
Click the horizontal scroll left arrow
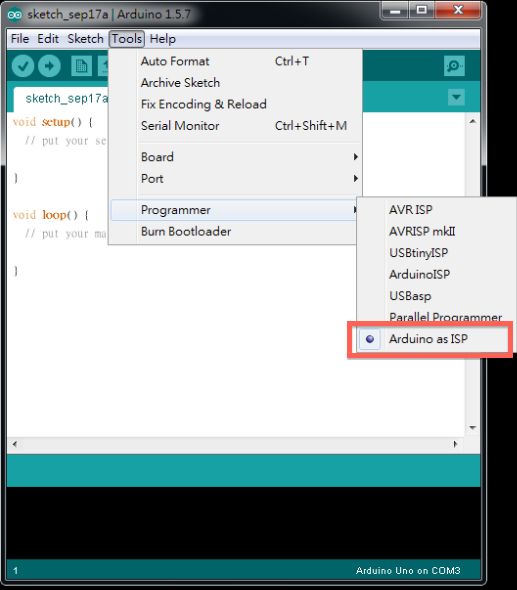coord(14,444)
